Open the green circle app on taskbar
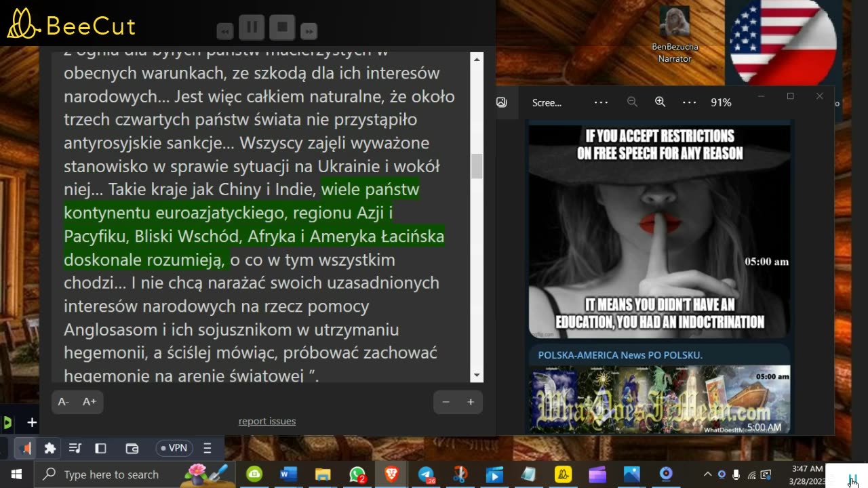Image resolution: width=868 pixels, height=488 pixels. [254, 474]
